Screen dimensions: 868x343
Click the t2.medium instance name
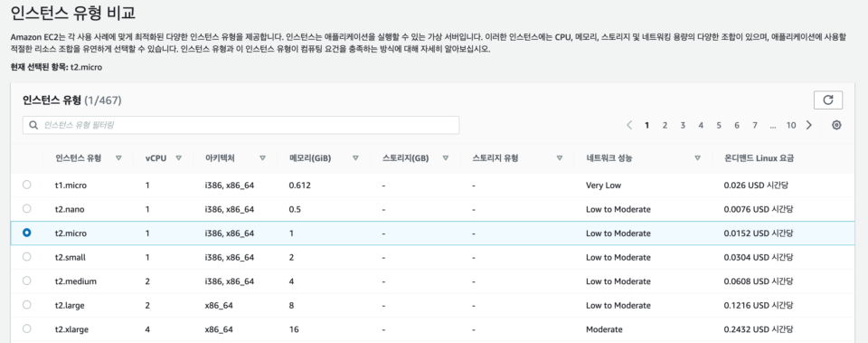[x=76, y=281]
